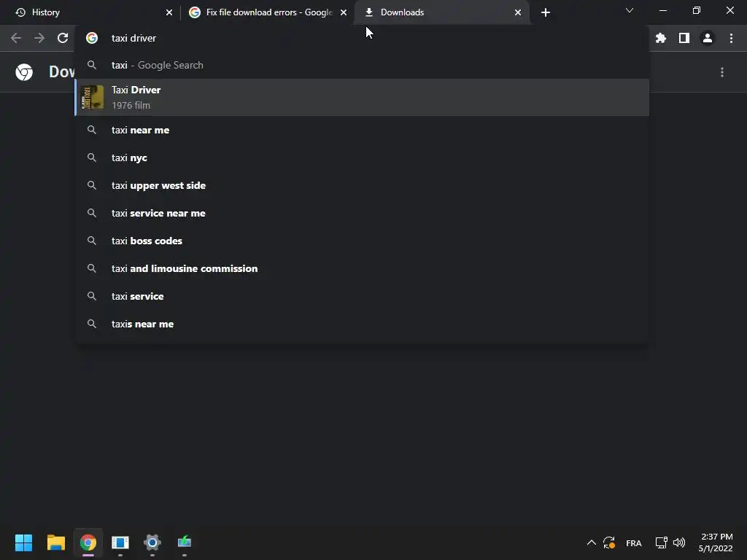
Task: Click search icon beside 'taxi boss codes'
Action: tap(92, 240)
